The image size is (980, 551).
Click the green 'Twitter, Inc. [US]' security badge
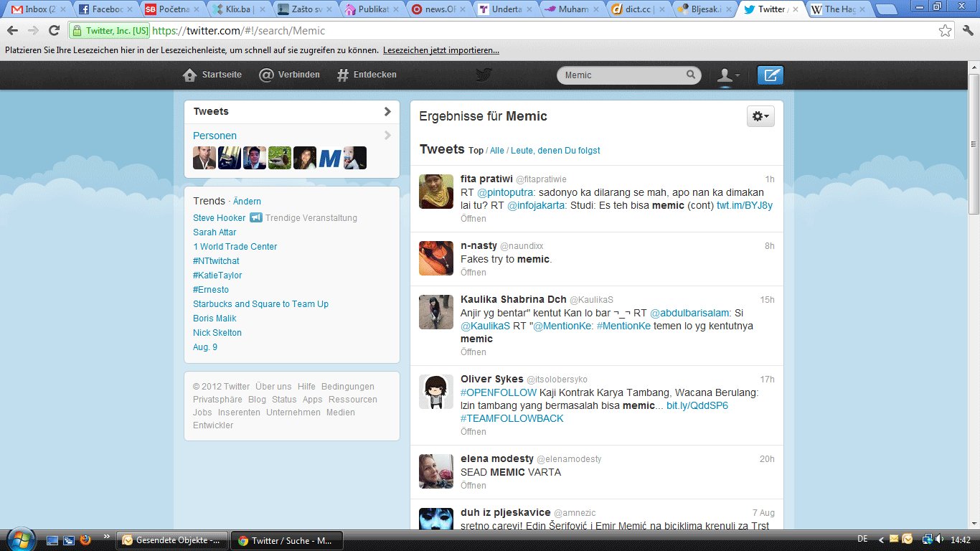(x=110, y=31)
